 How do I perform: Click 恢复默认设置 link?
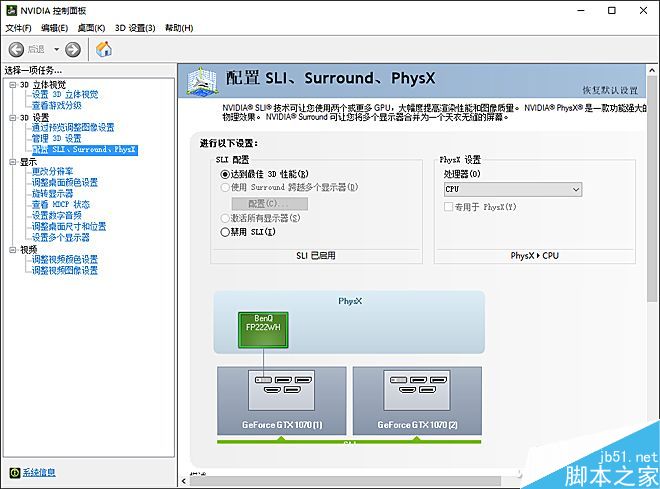610,90
